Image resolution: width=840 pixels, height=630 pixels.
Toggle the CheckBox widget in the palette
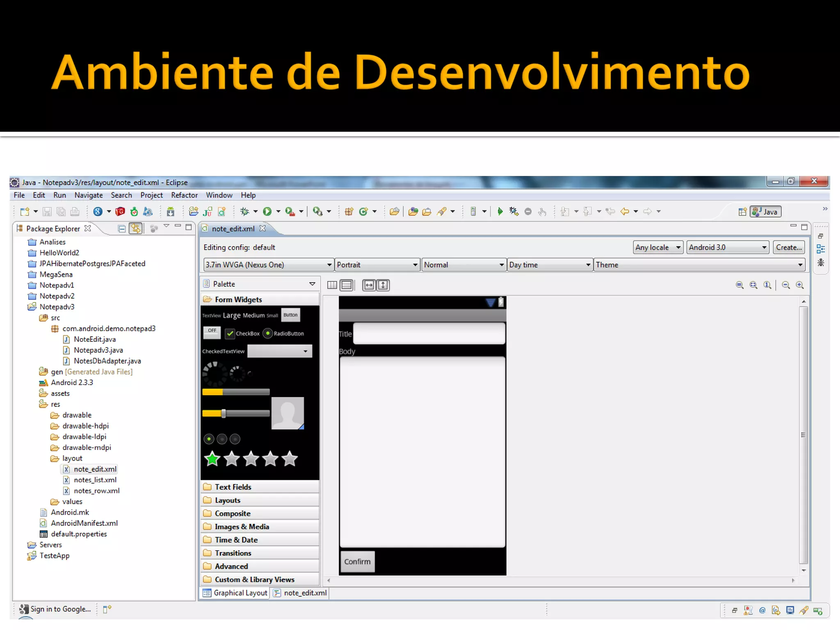click(x=230, y=333)
